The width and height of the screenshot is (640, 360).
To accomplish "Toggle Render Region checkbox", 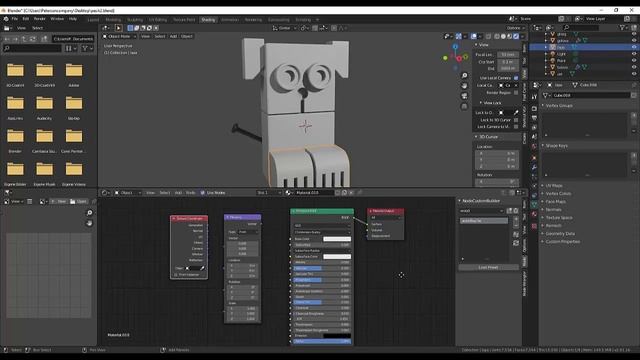I will click(x=516, y=93).
